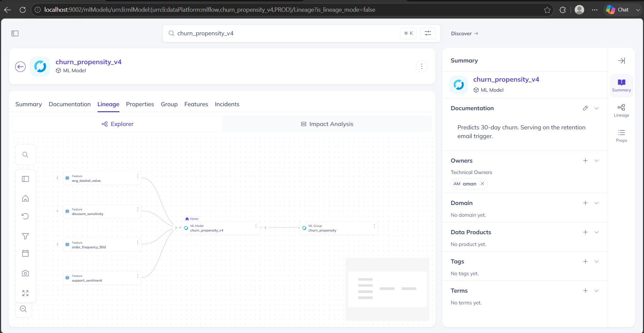Open support_sentiment node options menu
This screenshot has height=333, width=644.
coord(138,276)
